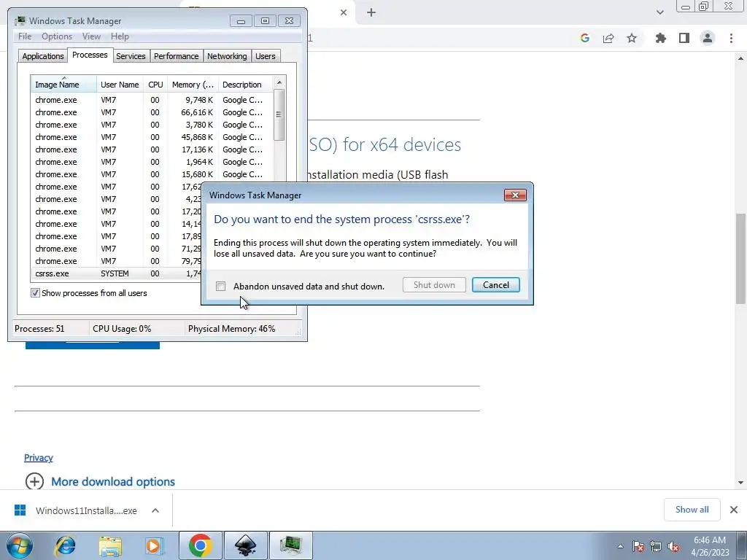Open Task Manager Options menu
The image size is (747, 560).
click(57, 36)
